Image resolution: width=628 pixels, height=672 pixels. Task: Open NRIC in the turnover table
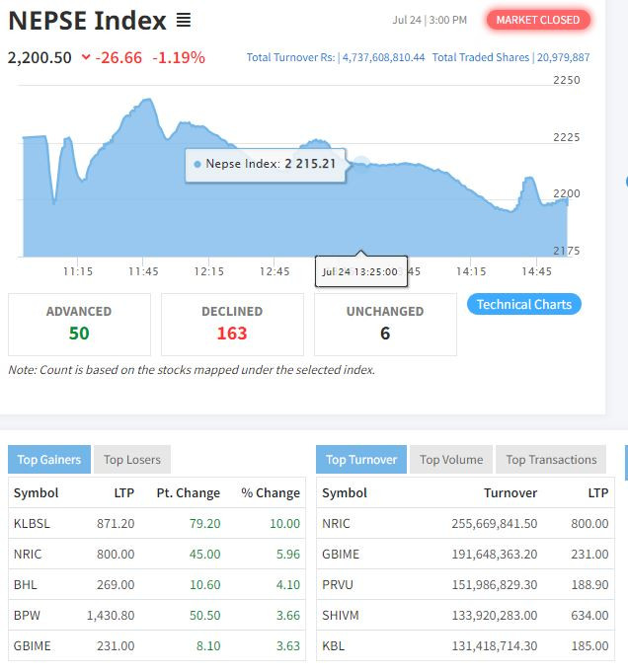coord(336,524)
